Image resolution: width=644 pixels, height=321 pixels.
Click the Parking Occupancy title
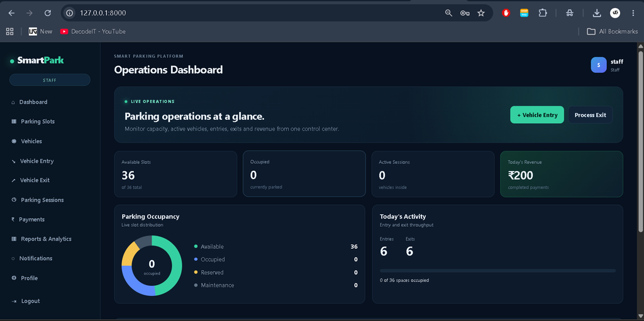(150, 216)
